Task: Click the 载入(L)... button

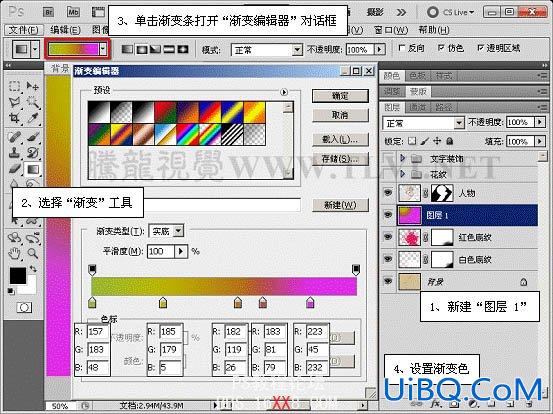Action: [340, 140]
